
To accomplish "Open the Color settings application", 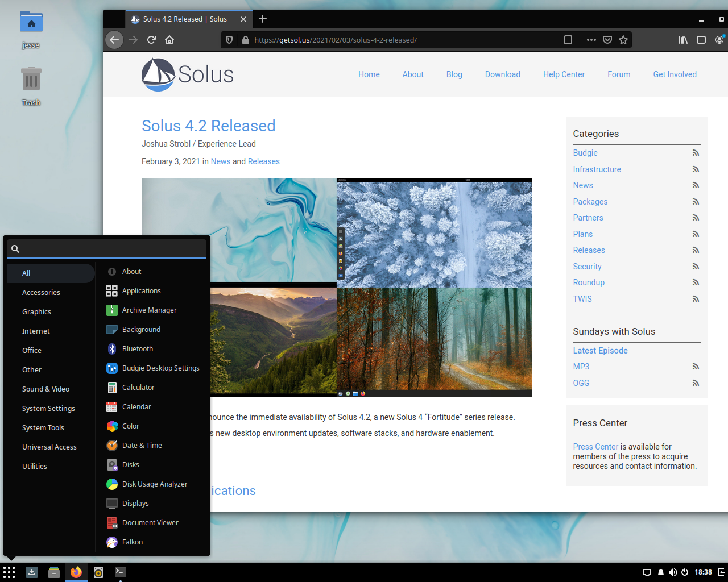I will [x=130, y=426].
